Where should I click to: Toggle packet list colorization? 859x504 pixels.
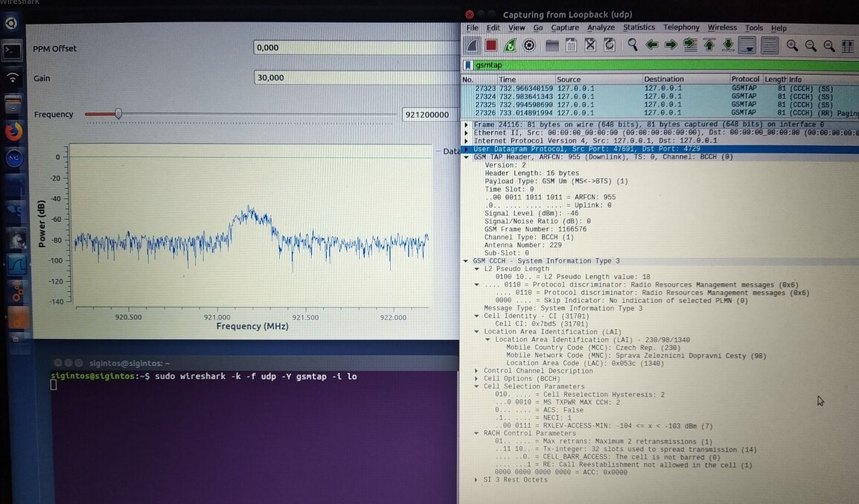click(770, 45)
